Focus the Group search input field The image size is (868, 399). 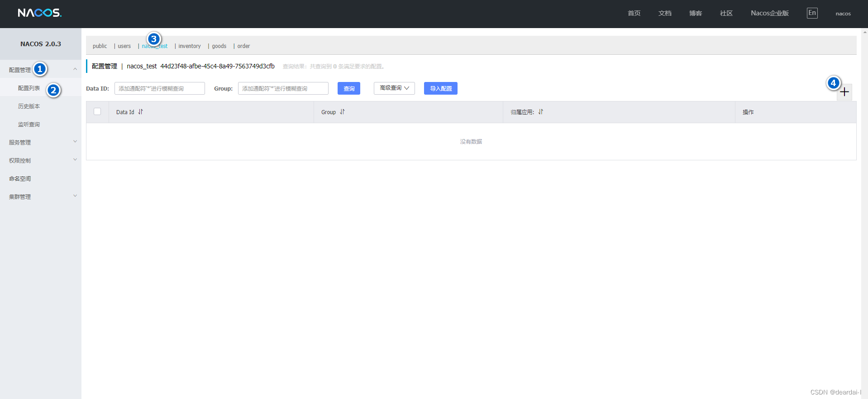pyautogui.click(x=283, y=88)
